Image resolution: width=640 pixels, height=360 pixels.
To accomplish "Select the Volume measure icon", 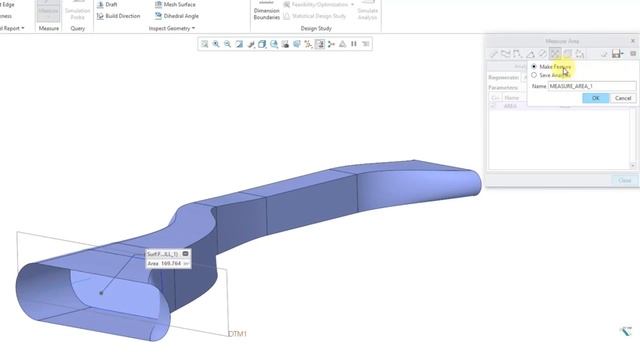I will coord(567,54).
